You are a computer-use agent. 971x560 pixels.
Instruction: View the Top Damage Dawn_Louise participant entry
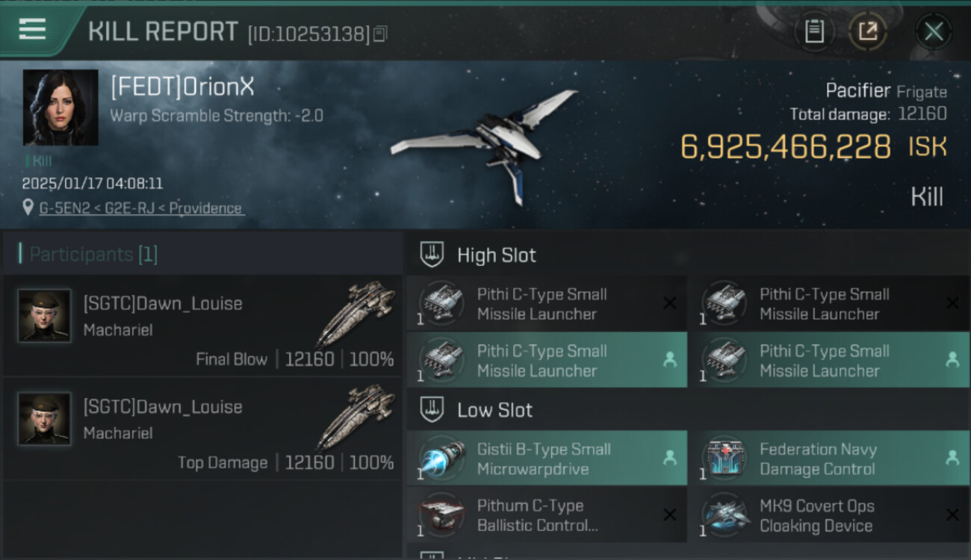click(202, 429)
